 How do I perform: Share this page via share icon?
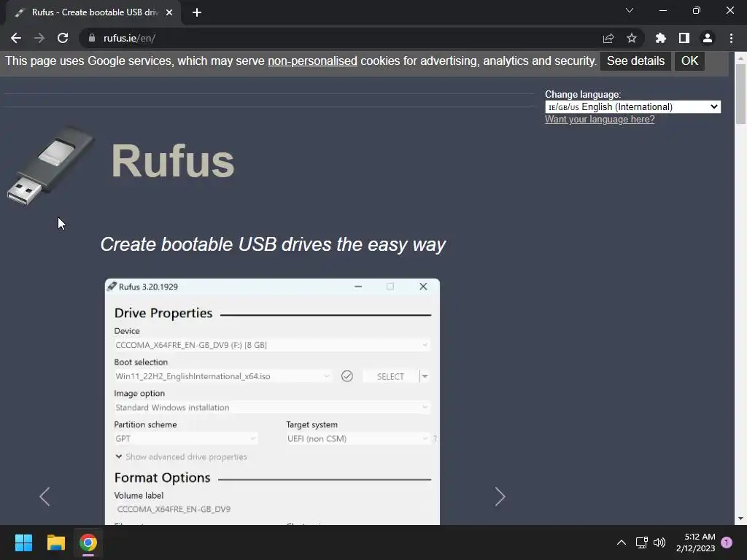tap(608, 38)
